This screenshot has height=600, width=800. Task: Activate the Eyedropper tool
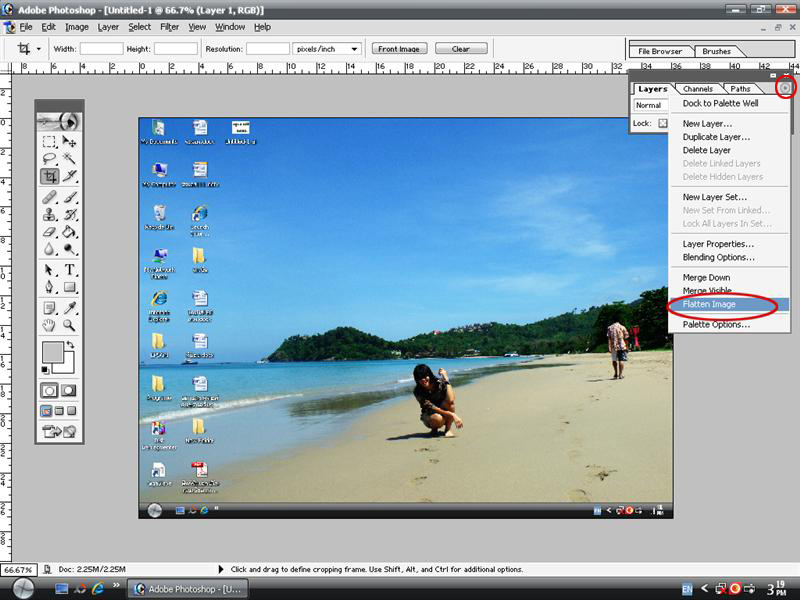click(x=70, y=308)
